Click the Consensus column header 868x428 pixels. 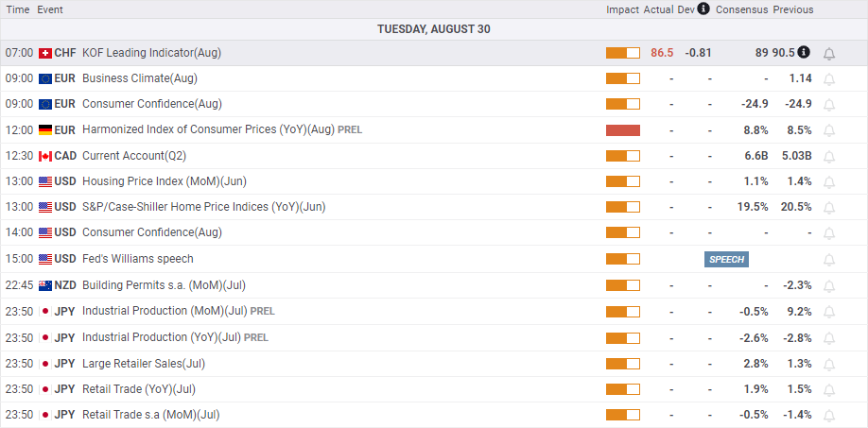coord(742,9)
